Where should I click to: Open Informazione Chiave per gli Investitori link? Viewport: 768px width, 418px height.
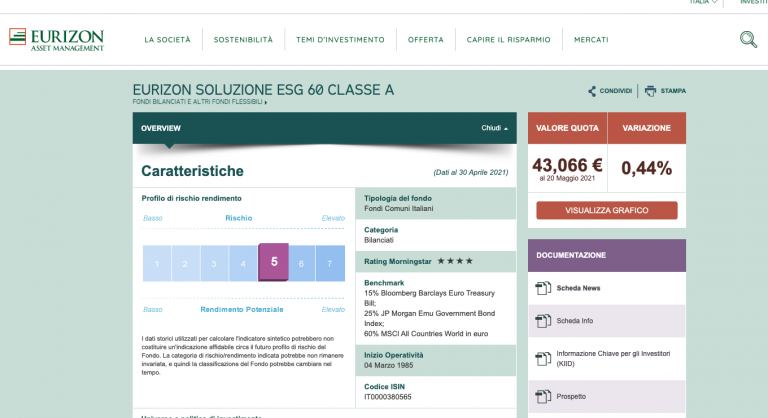tap(613, 359)
